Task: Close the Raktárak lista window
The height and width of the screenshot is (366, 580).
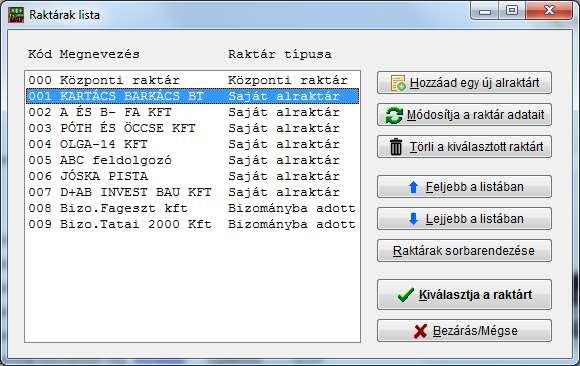Action: click(549, 11)
